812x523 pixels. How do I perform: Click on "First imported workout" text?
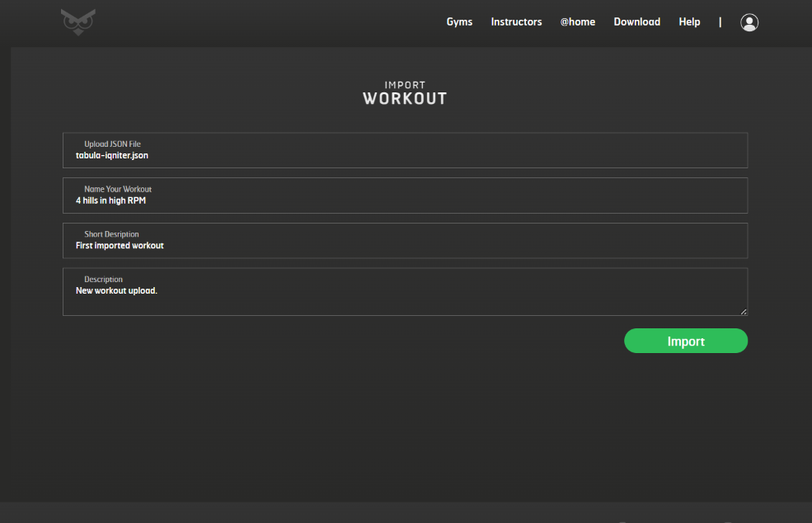coord(120,246)
